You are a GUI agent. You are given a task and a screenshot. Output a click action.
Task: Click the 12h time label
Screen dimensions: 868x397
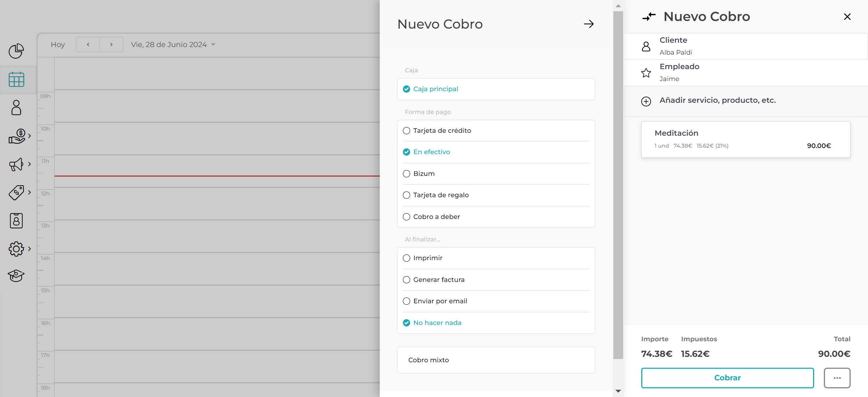coord(45,194)
